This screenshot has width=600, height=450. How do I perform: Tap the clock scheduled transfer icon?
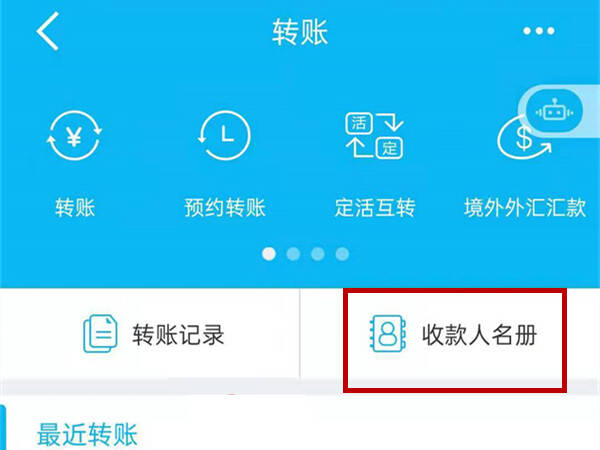[225, 135]
